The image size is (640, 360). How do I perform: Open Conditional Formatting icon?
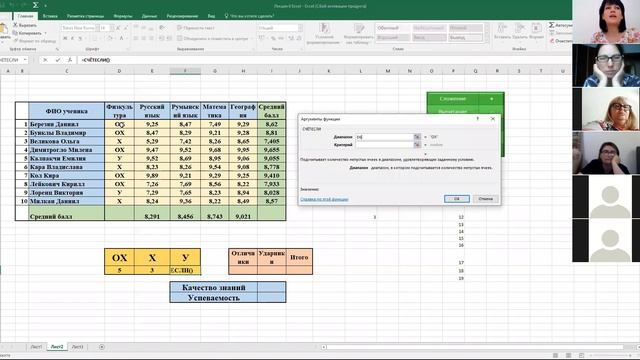tap(324, 28)
